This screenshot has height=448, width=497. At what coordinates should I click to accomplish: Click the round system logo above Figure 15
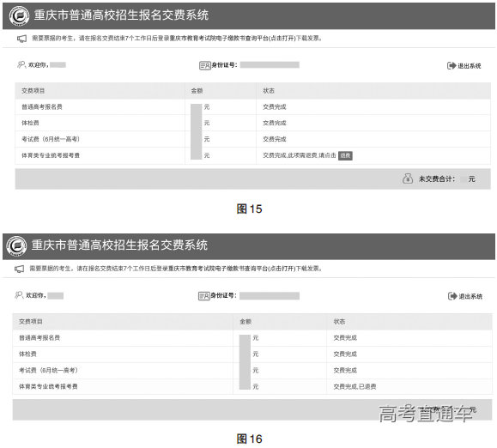(19, 15)
